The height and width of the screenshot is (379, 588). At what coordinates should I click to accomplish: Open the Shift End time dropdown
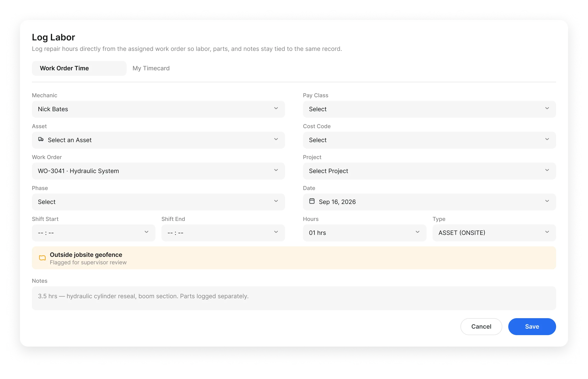(x=223, y=233)
